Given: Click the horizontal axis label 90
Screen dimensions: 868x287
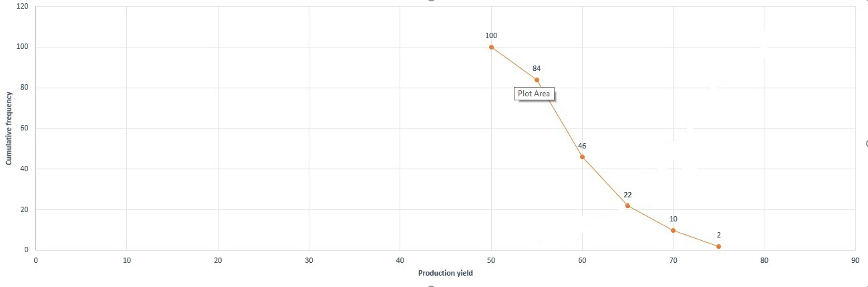Looking at the screenshot, I should [855, 259].
